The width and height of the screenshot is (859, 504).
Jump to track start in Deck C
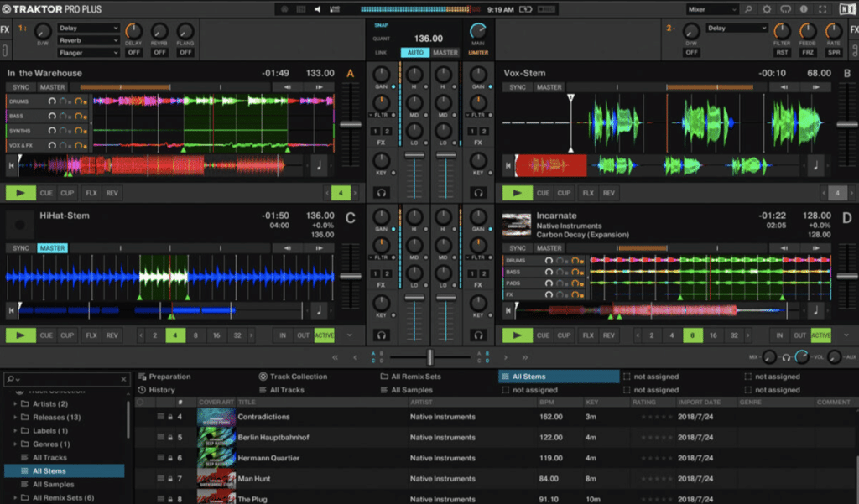11,310
